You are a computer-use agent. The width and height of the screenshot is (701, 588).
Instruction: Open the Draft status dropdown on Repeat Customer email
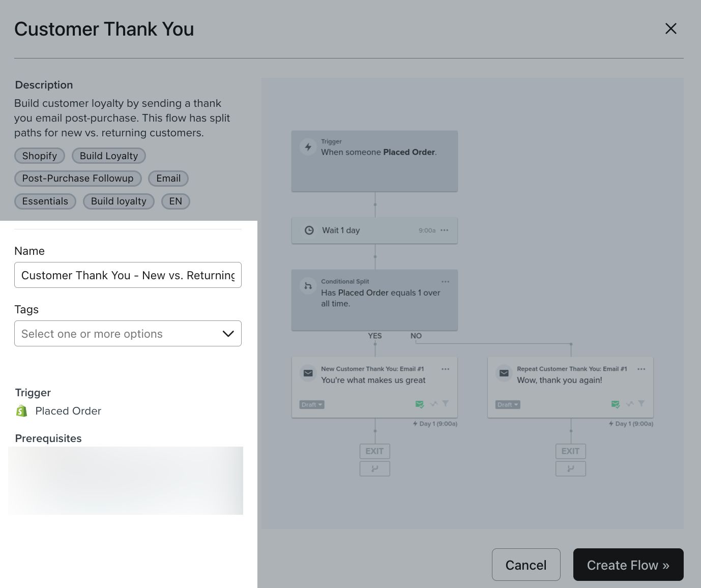point(507,404)
